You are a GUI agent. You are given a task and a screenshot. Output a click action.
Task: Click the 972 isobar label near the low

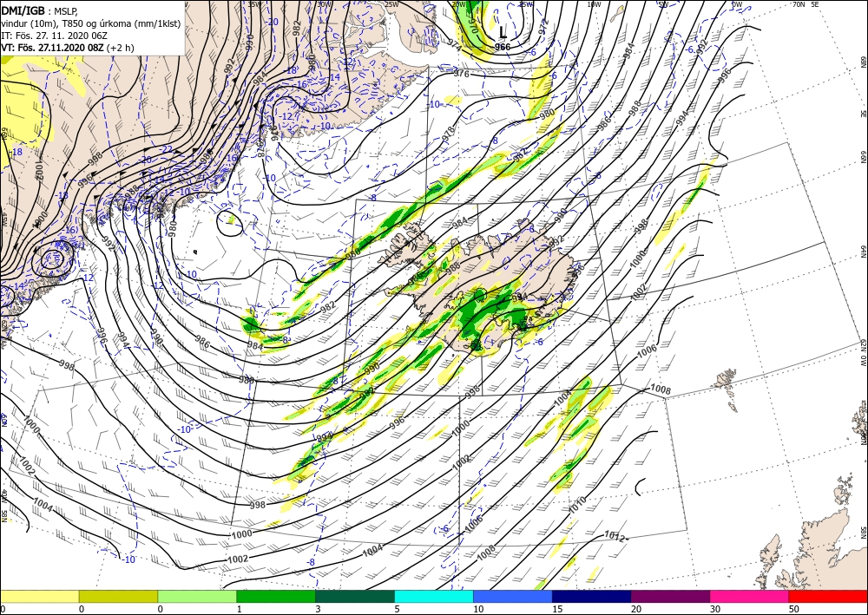point(542,26)
